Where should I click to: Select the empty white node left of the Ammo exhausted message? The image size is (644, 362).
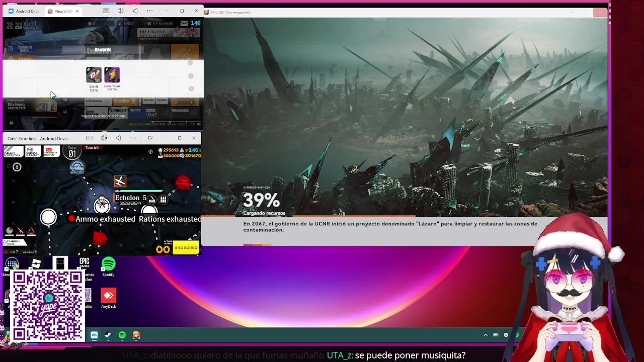point(48,217)
